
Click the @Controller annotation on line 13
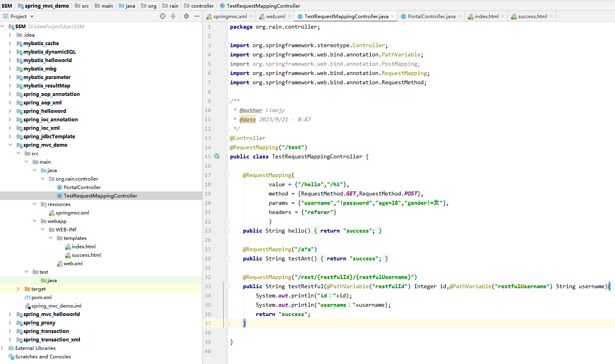coord(248,138)
